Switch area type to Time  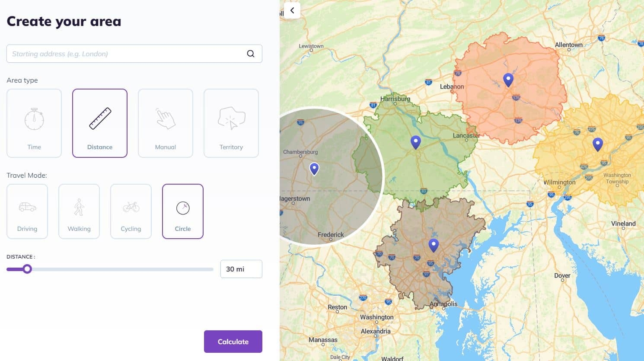tap(34, 123)
